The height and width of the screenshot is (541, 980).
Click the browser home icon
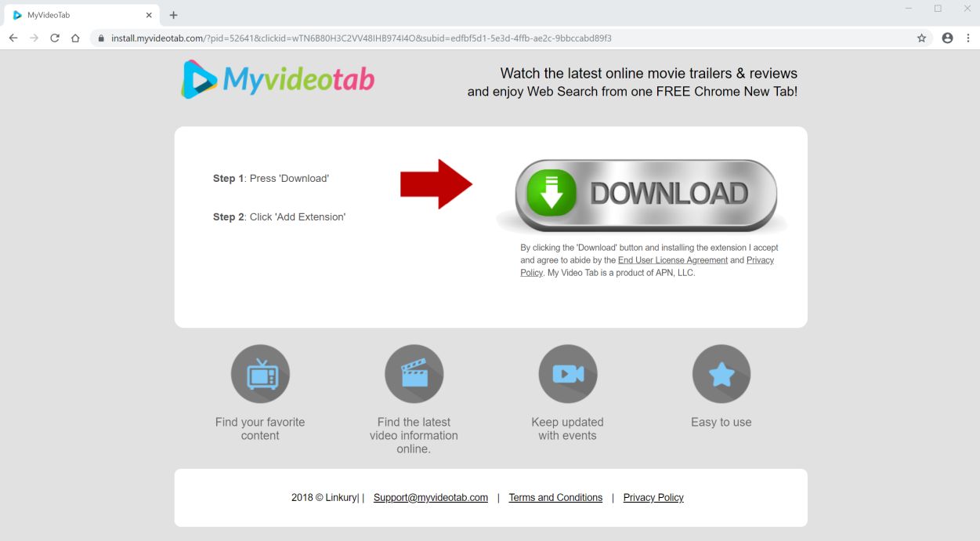pyautogui.click(x=74, y=37)
